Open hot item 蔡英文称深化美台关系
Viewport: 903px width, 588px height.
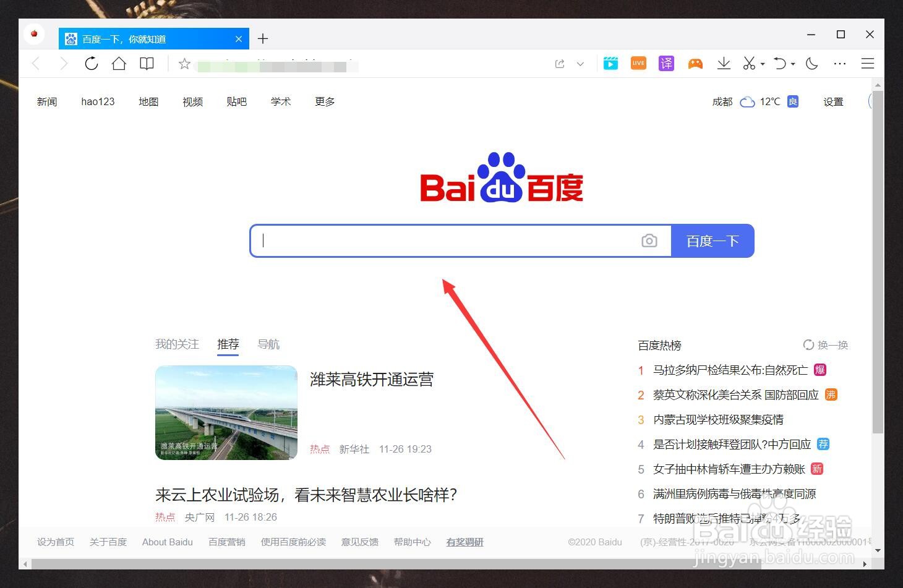coord(736,394)
